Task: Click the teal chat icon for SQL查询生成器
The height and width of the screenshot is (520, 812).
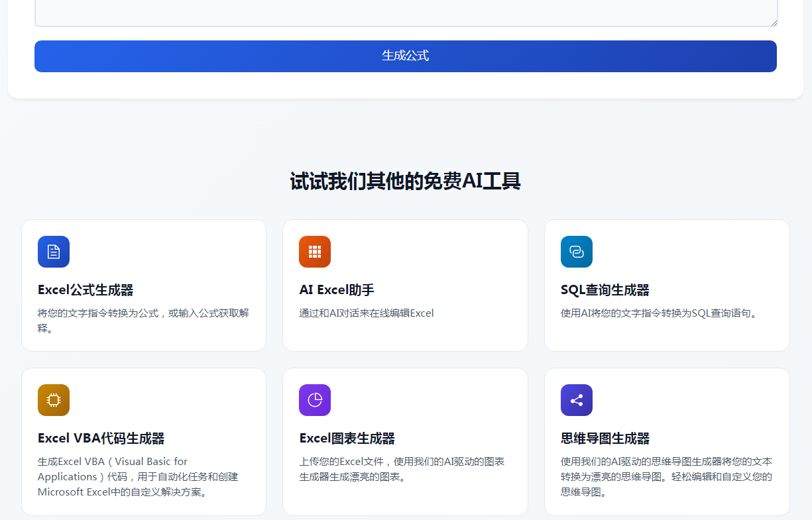Action: [576, 252]
